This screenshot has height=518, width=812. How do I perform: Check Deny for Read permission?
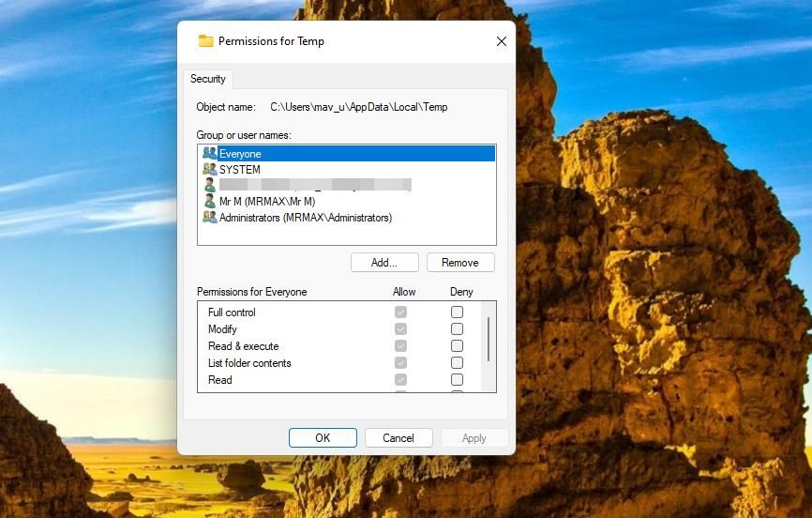click(x=457, y=380)
